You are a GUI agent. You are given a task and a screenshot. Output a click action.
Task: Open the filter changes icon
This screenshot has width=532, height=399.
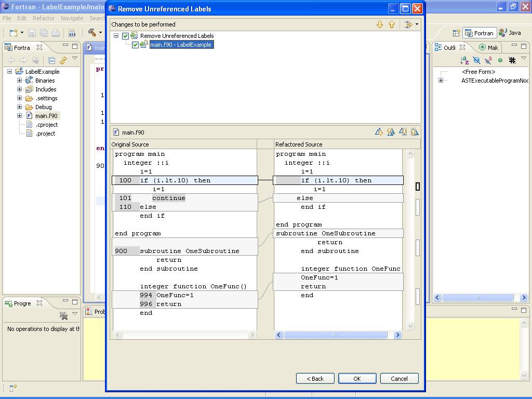point(408,24)
